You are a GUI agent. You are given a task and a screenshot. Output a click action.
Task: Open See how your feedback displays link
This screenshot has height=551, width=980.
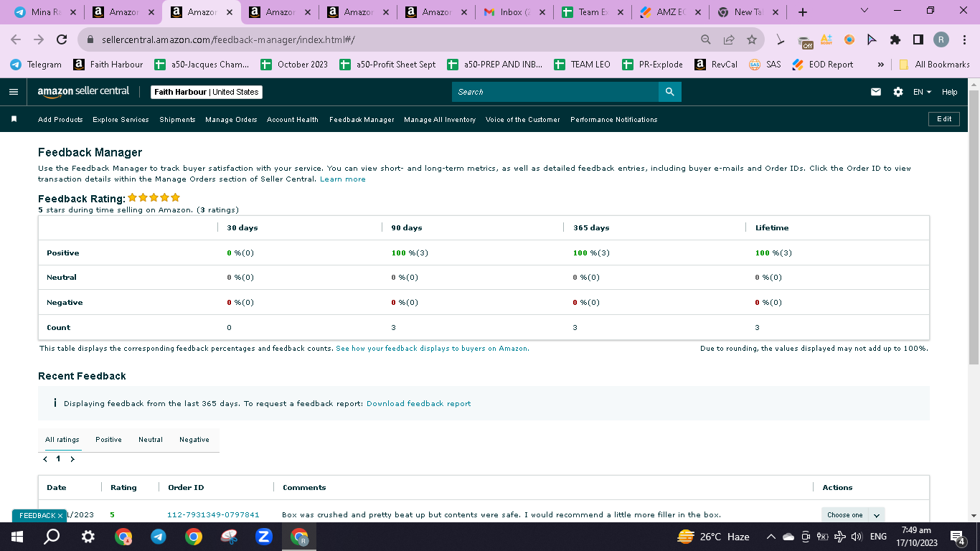point(433,349)
